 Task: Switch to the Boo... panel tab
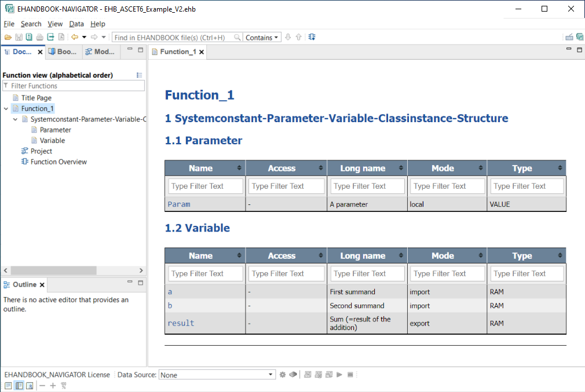pos(63,52)
